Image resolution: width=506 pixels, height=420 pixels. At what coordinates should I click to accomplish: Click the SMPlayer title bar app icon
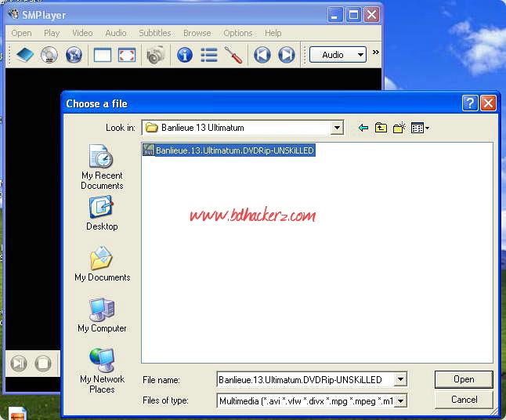tap(13, 14)
